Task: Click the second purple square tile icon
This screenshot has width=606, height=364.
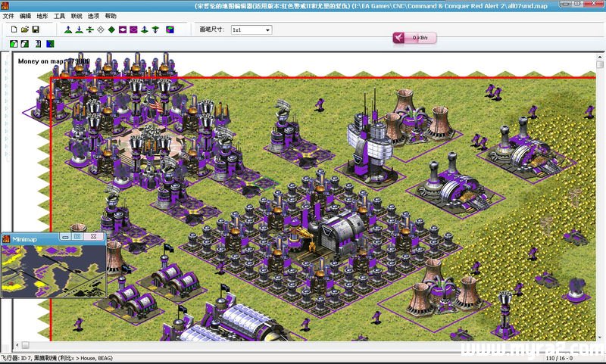Action: tap(133, 30)
